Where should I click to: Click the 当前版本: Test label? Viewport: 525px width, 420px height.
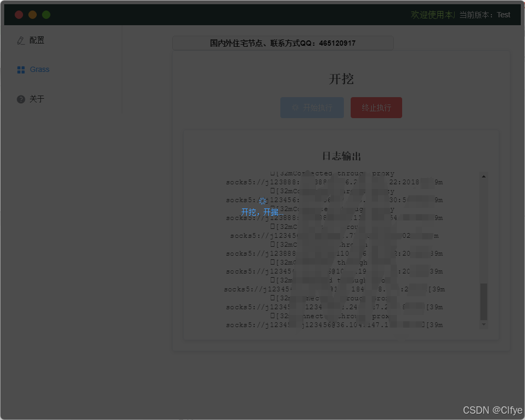485,15
